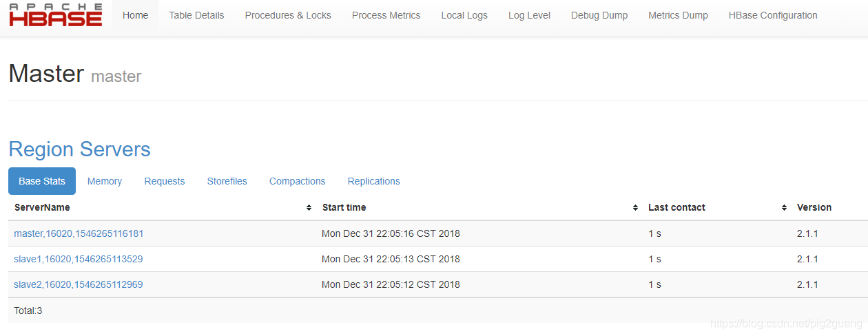Show the Storefiles tab

(227, 181)
